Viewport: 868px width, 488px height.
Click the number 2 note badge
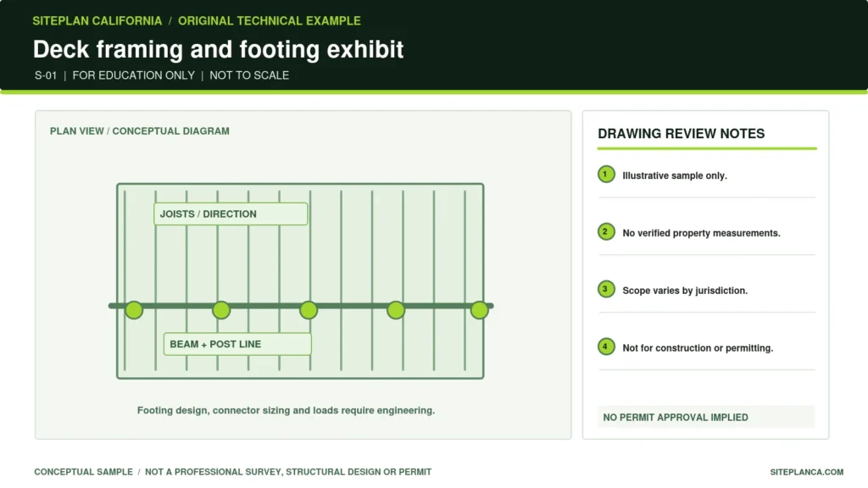[606, 232]
